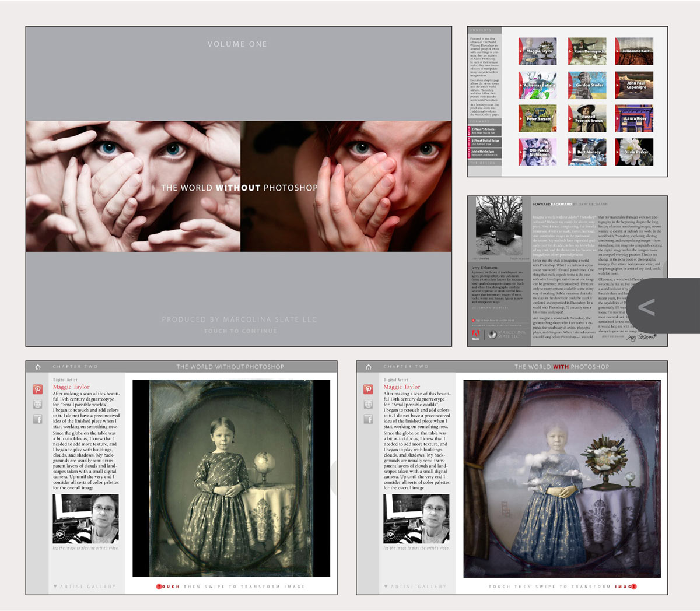
Task: Click the home icon on the With Photoshop page
Action: point(369,367)
